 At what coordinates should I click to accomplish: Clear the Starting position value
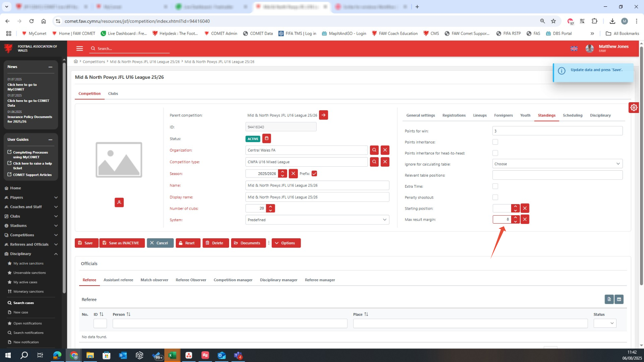pos(525,208)
